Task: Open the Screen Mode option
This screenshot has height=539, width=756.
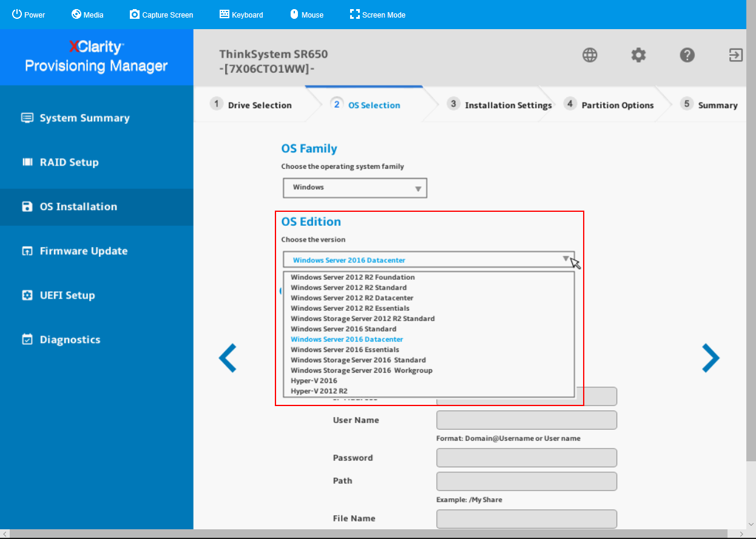Action: coord(377,15)
